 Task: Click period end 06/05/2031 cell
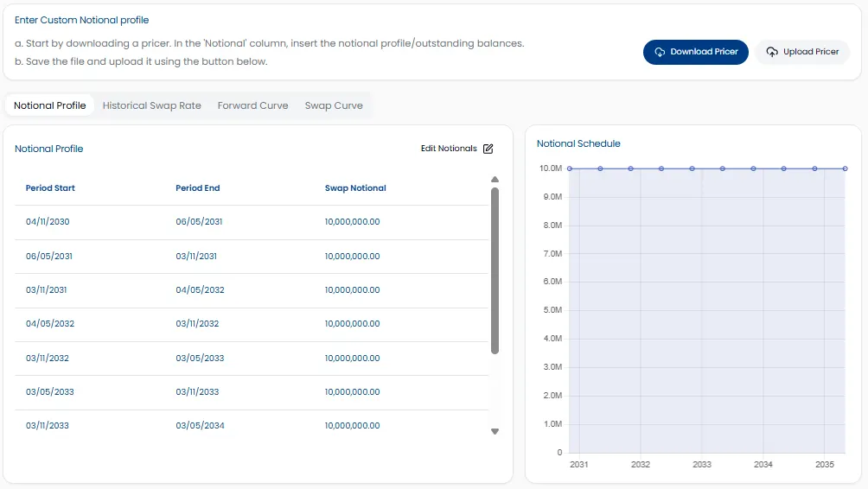coord(199,222)
